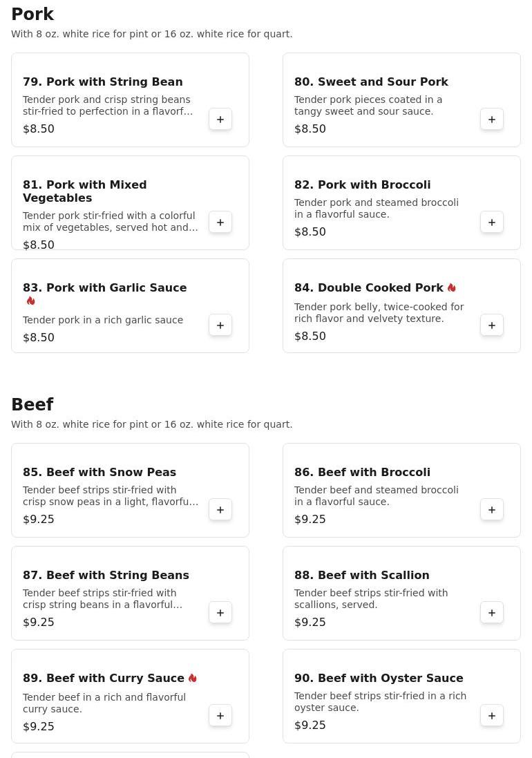Add Beef with String Beans to order

pos(220,612)
